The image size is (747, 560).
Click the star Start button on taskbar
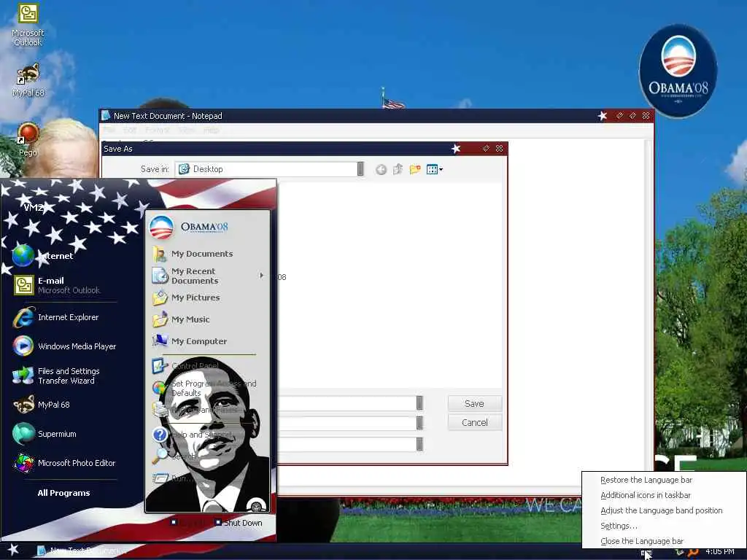point(13,550)
